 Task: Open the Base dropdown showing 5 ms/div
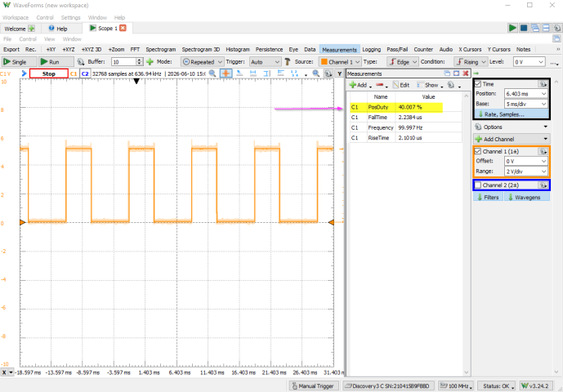[526, 104]
